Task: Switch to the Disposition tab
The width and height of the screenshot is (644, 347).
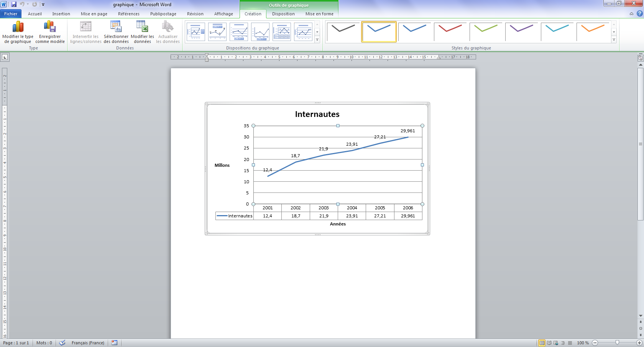Action: [283, 14]
